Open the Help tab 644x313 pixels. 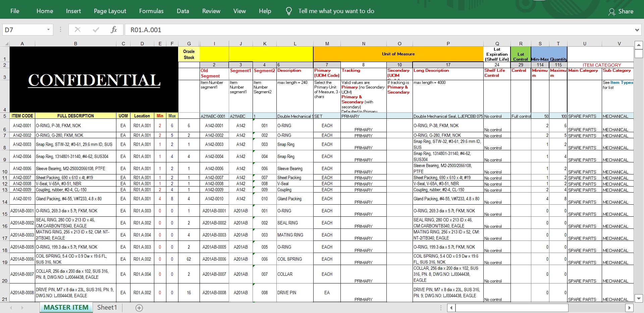pos(265,11)
